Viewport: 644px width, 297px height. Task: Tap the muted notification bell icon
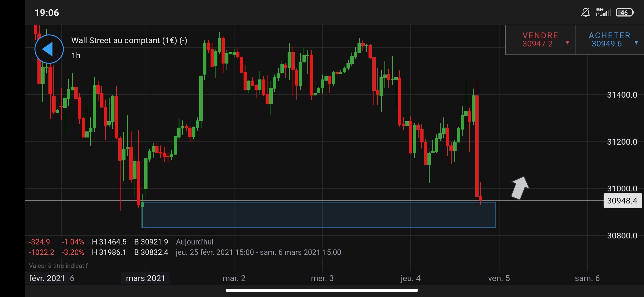tap(585, 13)
